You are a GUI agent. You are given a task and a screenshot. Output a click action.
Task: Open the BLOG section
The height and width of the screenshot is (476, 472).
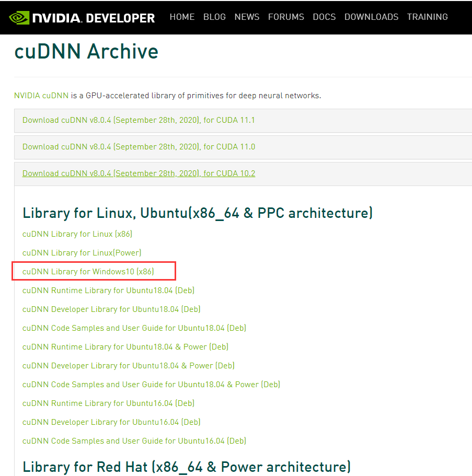(214, 17)
